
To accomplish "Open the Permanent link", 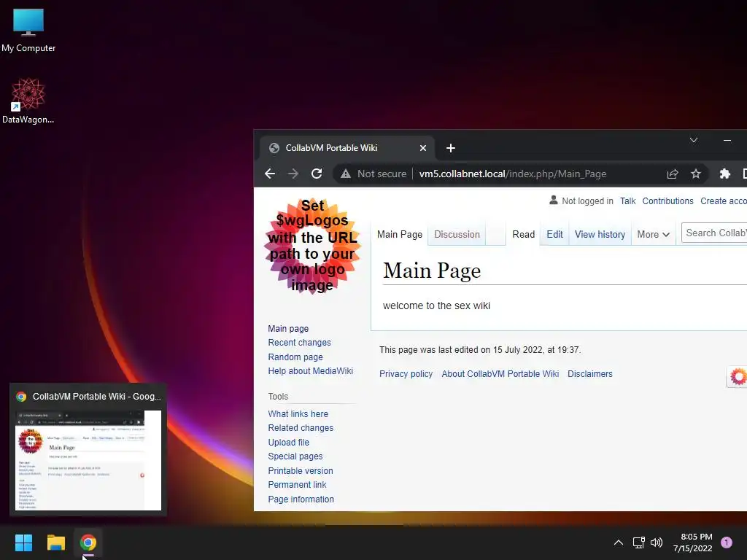I will (x=297, y=485).
